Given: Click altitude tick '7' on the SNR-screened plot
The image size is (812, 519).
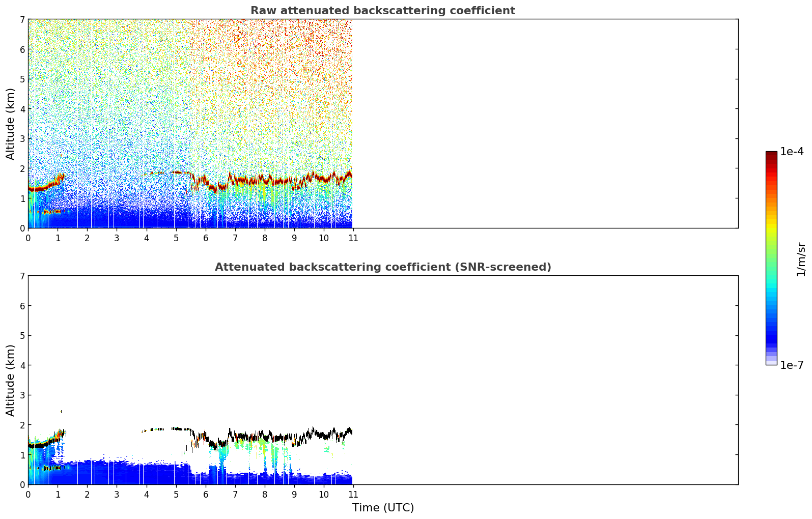Looking at the screenshot, I should (x=22, y=276).
